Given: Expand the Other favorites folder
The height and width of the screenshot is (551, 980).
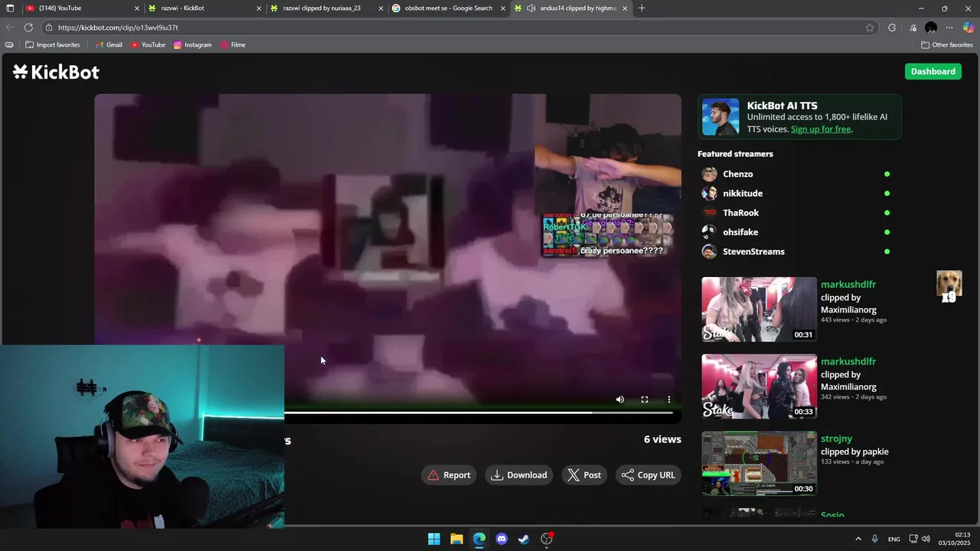Looking at the screenshot, I should click(x=946, y=45).
